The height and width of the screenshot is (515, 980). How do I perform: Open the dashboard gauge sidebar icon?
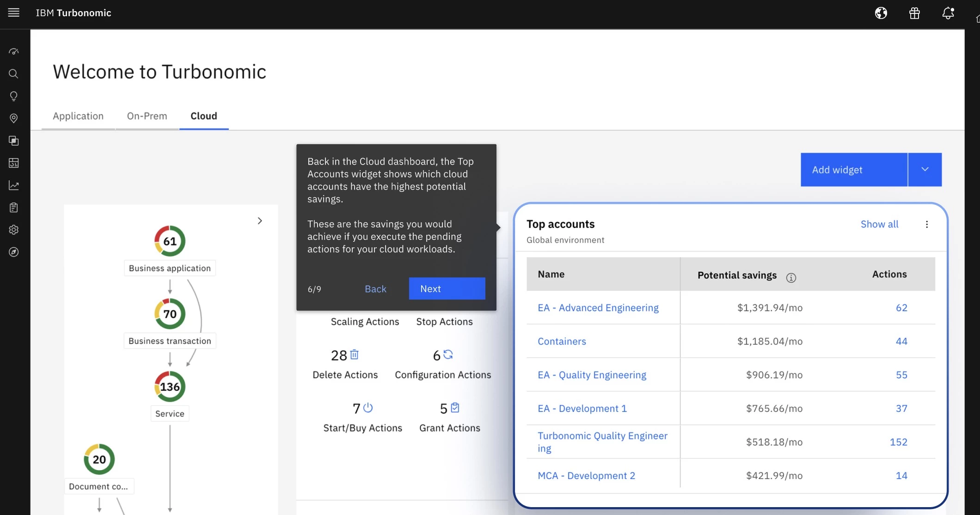[14, 51]
